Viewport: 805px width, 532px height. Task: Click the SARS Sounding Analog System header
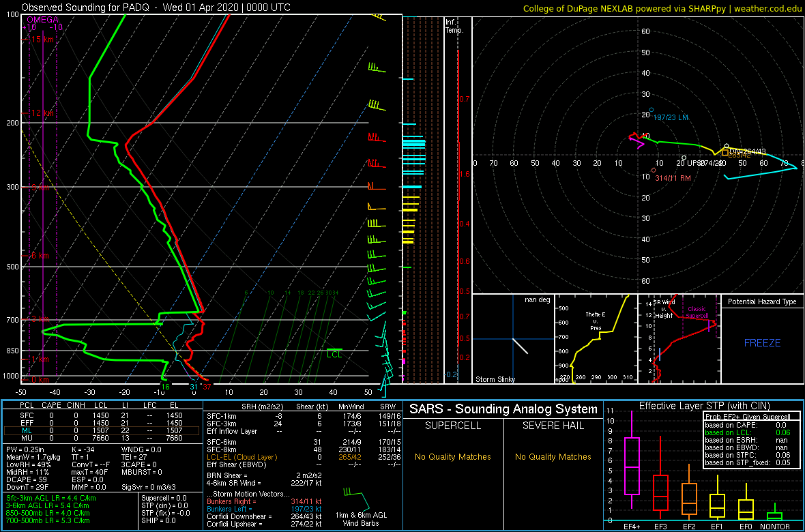click(503, 409)
